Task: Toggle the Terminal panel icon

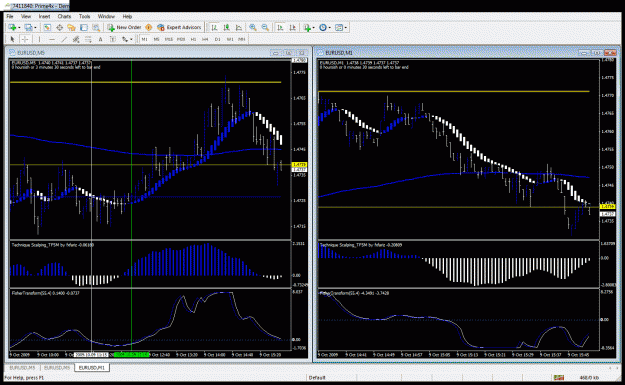Action: [x=84, y=28]
